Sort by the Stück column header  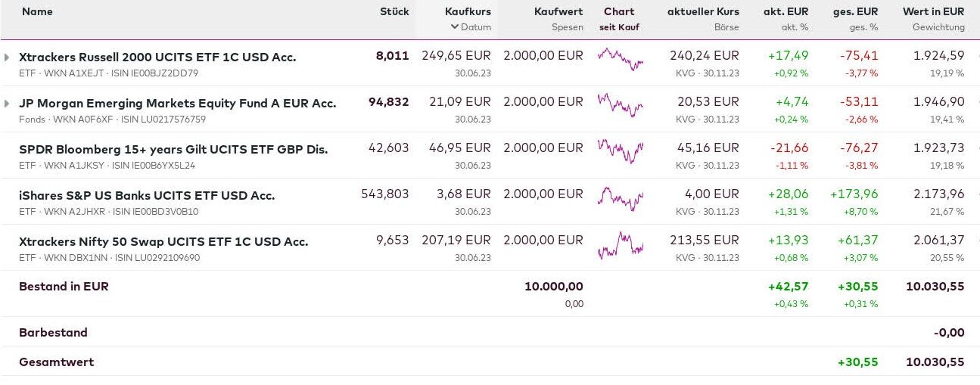pyautogui.click(x=394, y=12)
